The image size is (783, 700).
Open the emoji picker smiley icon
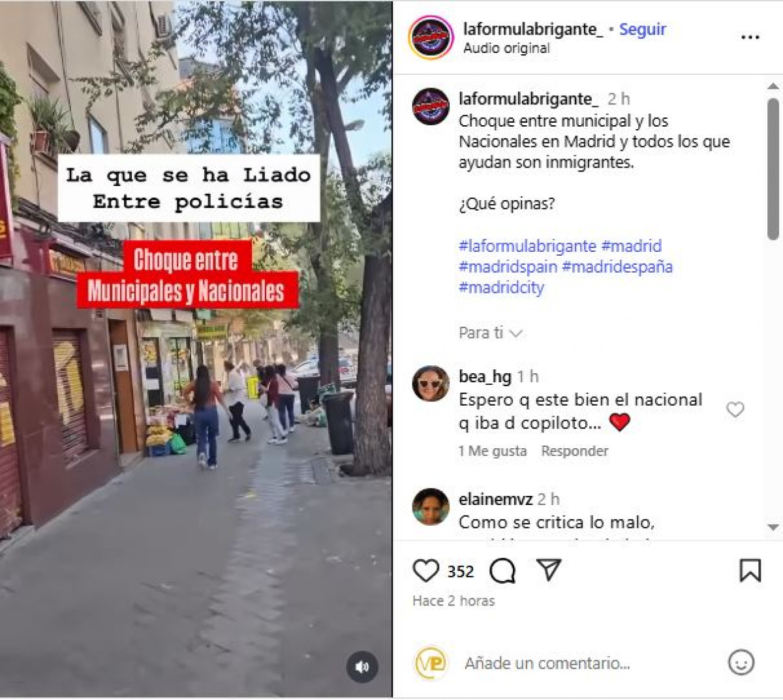point(741,663)
